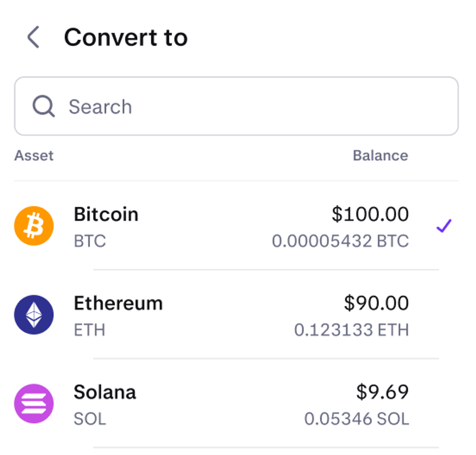Click the purple checkmark beside Bitcoin
This screenshot has height=455, width=476.
click(444, 226)
